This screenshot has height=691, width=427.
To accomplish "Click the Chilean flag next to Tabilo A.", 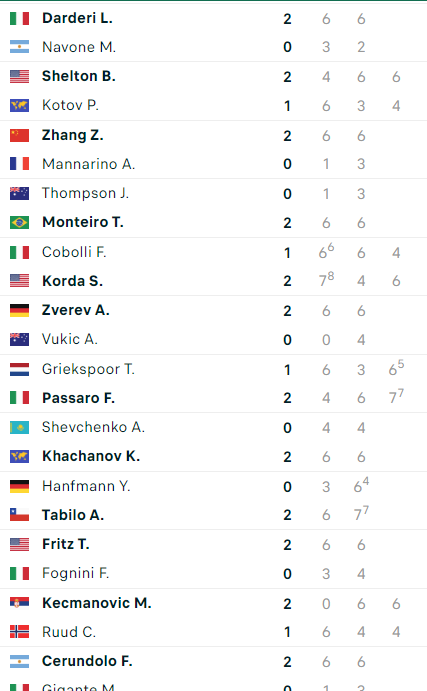I will [19, 515].
